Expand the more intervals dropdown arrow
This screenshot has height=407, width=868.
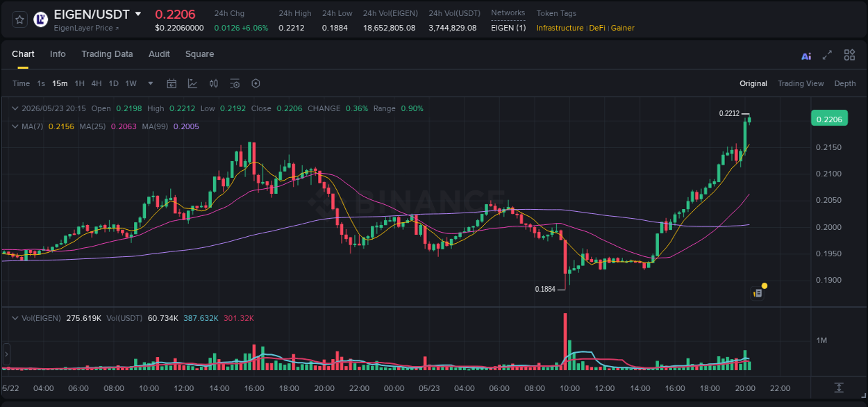[x=151, y=83]
